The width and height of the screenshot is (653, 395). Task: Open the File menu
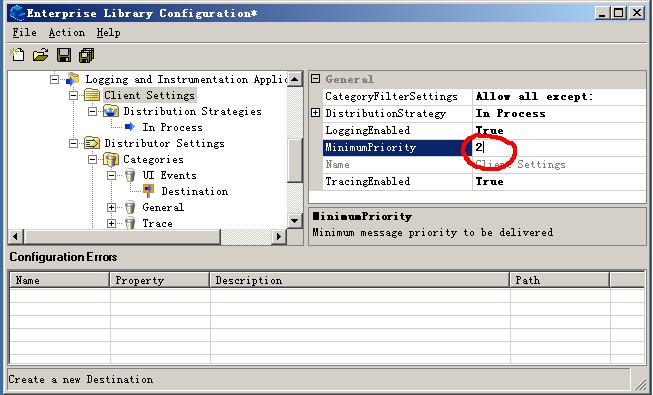24,32
